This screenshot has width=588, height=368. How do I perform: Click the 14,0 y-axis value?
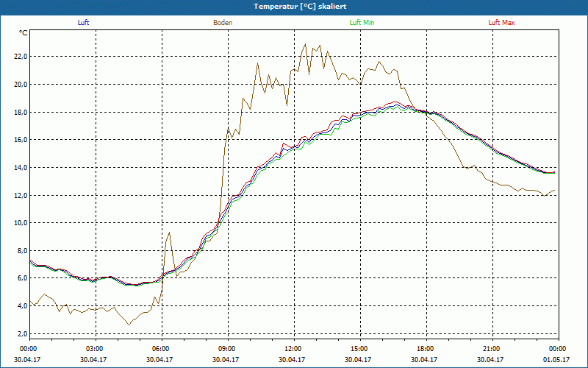[x=21, y=168]
